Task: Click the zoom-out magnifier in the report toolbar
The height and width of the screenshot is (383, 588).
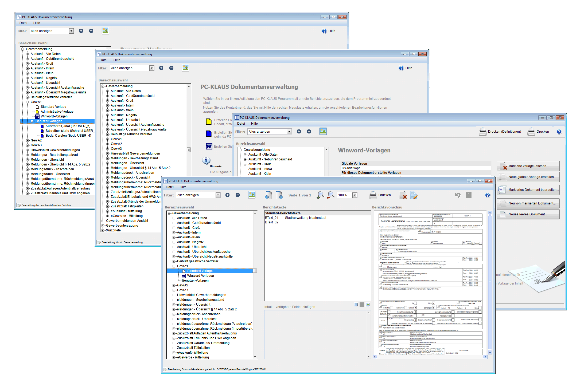Action: [331, 195]
